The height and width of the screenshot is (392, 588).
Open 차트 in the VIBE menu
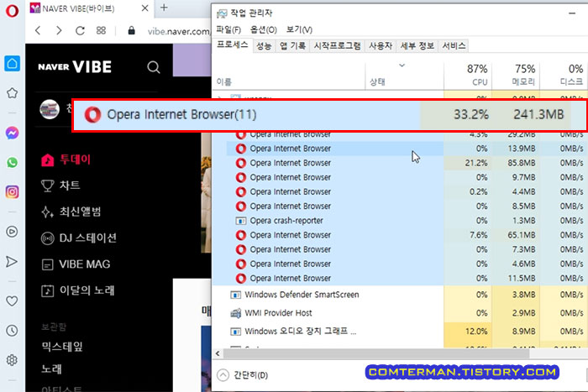point(60,186)
